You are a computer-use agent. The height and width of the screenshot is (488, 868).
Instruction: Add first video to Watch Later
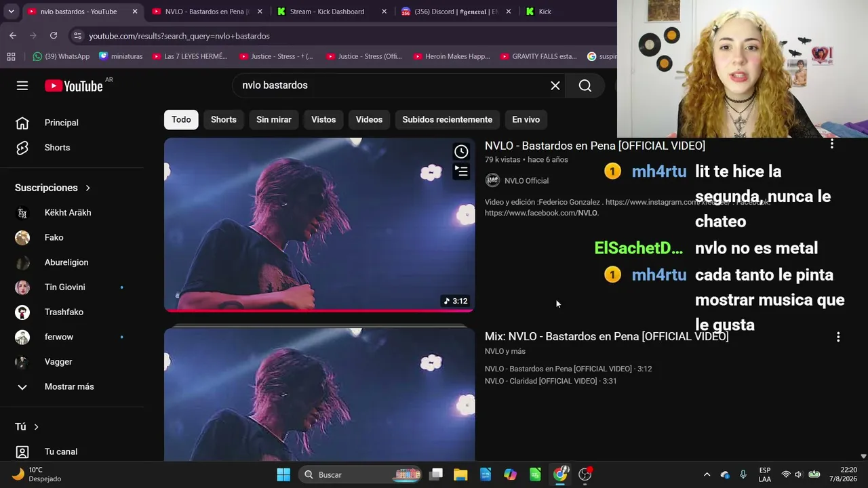pyautogui.click(x=461, y=152)
